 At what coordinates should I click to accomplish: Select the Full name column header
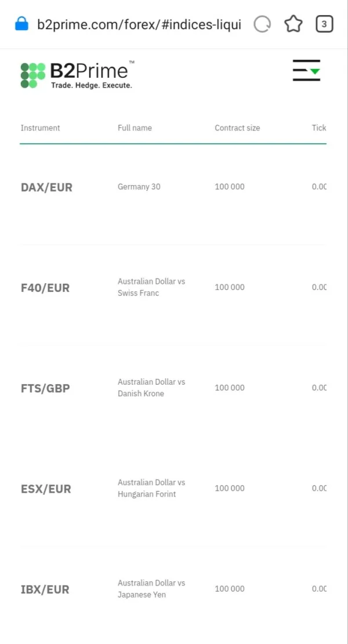click(x=135, y=128)
